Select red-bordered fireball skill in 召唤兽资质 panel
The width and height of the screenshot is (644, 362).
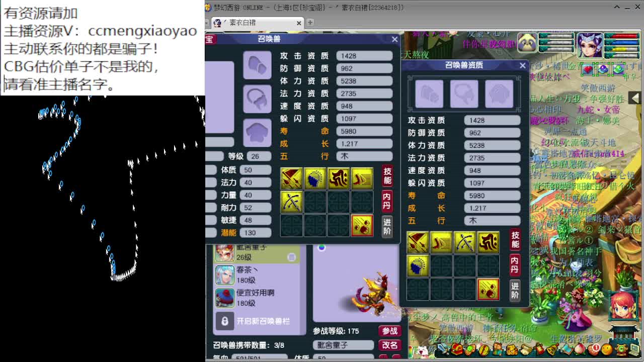(x=488, y=289)
